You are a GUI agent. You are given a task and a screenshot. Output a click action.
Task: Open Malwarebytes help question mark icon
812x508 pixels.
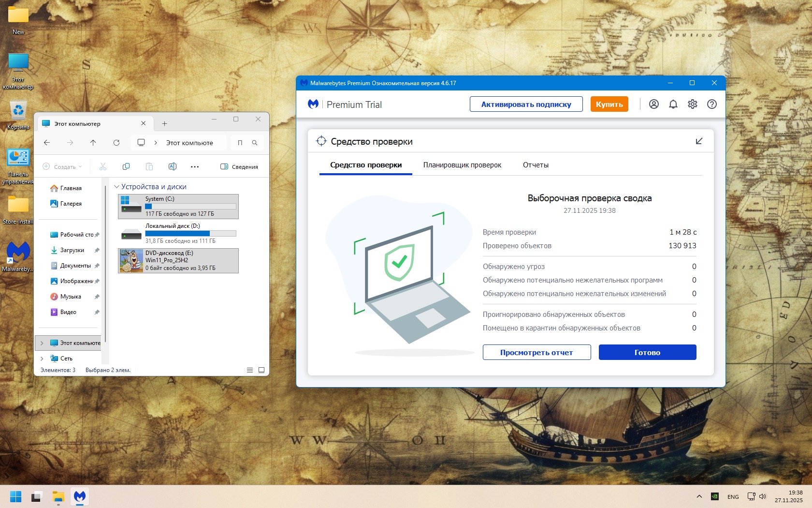712,104
